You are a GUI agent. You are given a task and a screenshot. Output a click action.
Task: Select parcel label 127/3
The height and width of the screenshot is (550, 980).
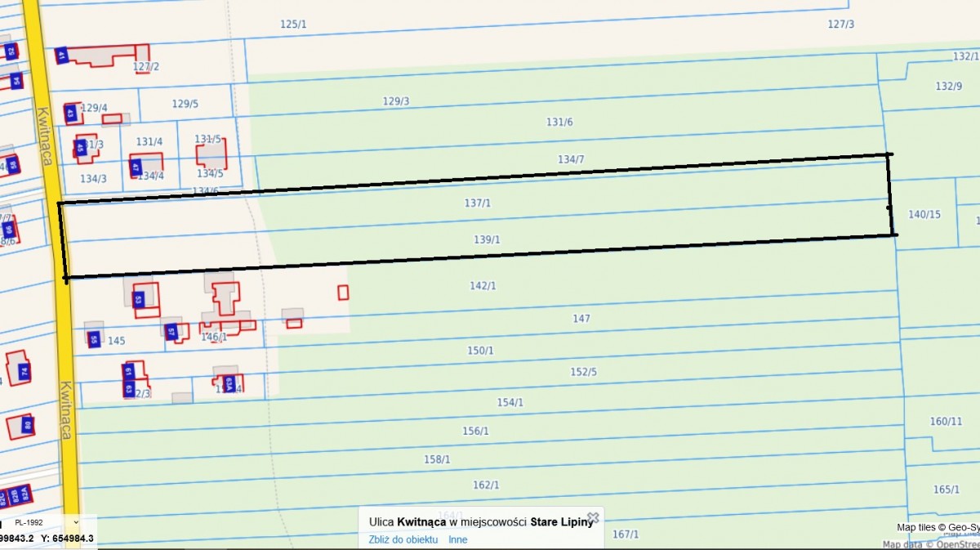click(840, 25)
